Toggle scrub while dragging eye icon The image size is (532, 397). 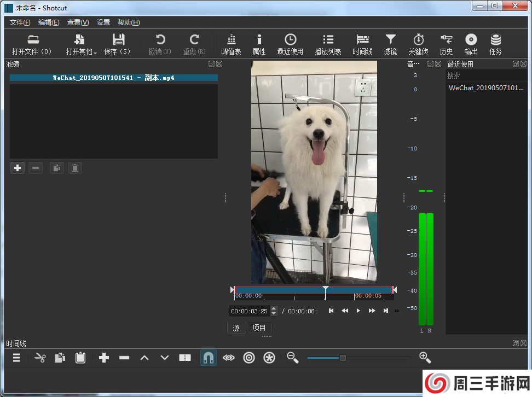(229, 358)
